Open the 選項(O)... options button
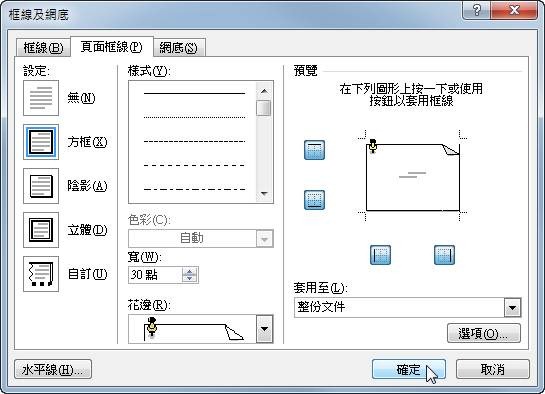 click(484, 334)
